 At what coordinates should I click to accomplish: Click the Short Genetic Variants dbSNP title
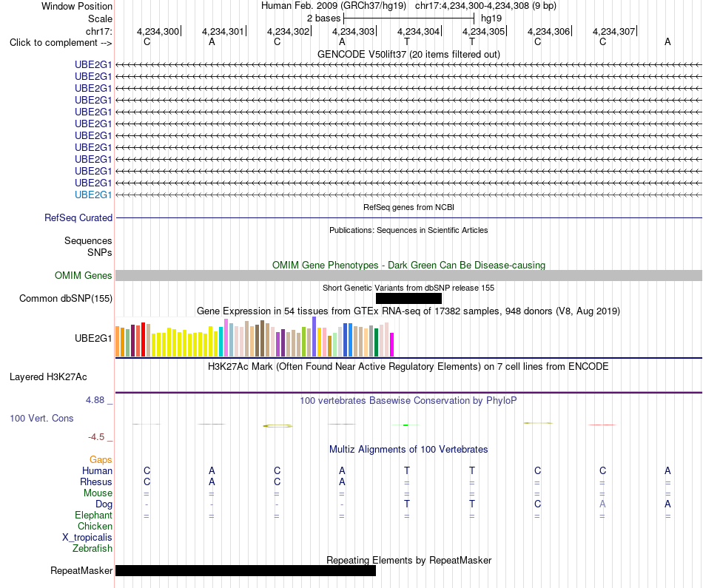(408, 288)
